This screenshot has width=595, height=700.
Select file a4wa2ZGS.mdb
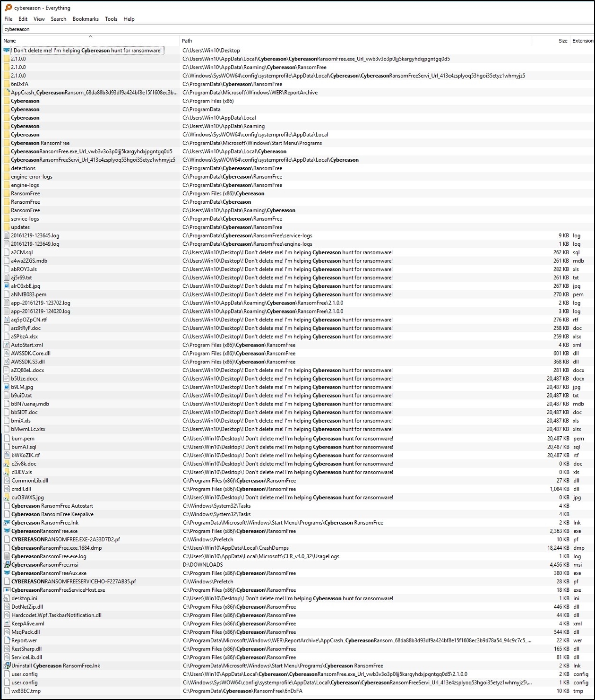point(29,261)
